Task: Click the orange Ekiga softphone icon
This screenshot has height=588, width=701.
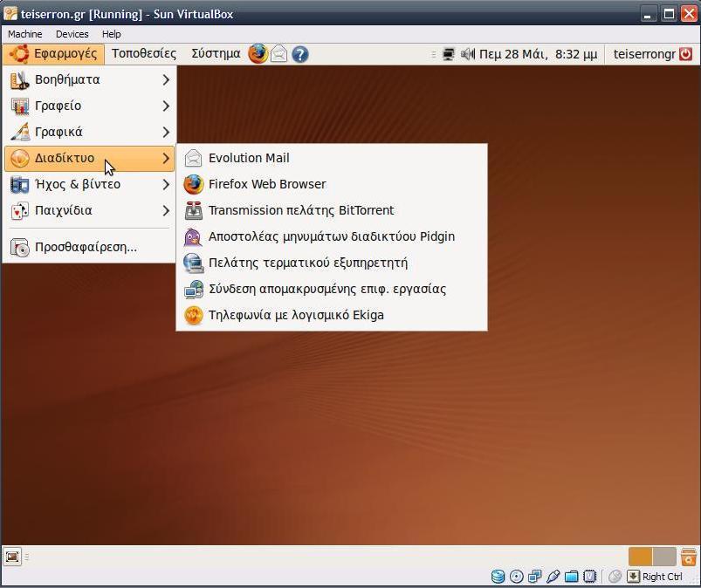Action: tap(194, 316)
